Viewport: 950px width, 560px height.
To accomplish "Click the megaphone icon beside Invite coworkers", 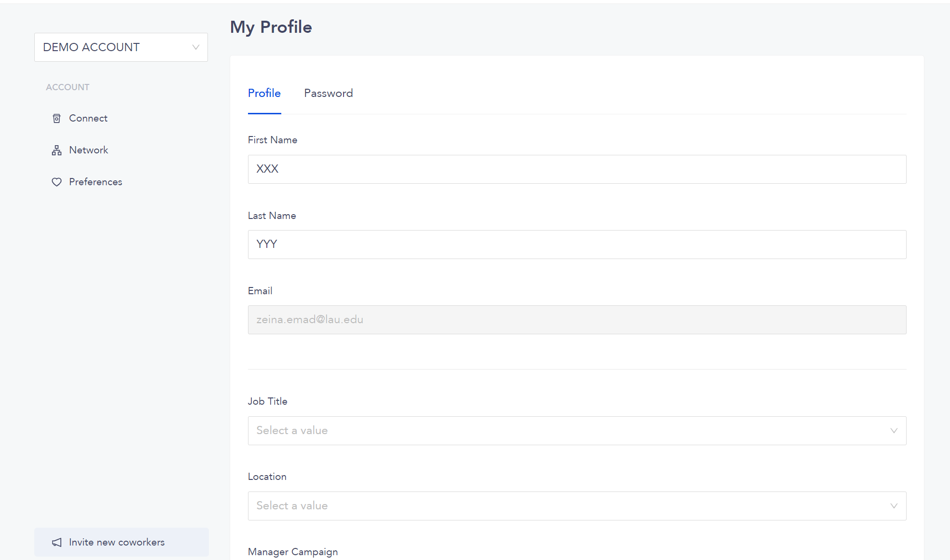I will click(56, 542).
